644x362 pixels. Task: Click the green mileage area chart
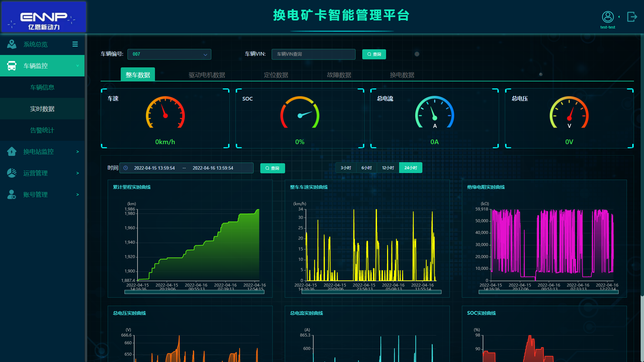(199, 245)
